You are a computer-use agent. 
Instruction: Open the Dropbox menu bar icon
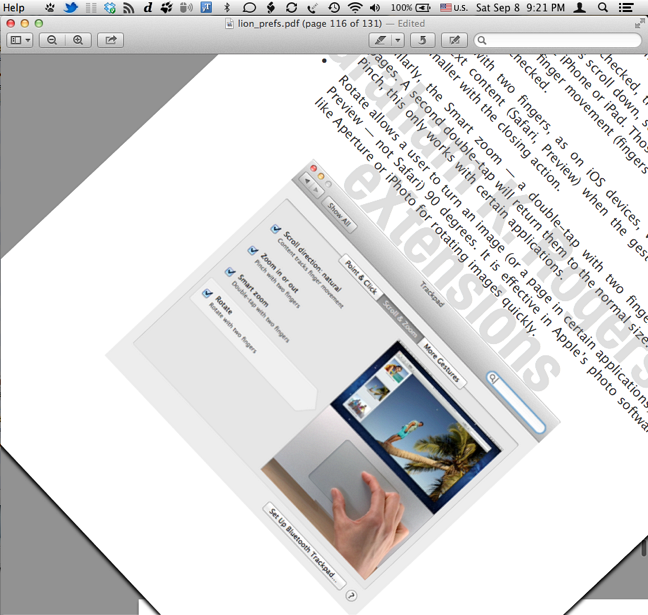[110, 7]
